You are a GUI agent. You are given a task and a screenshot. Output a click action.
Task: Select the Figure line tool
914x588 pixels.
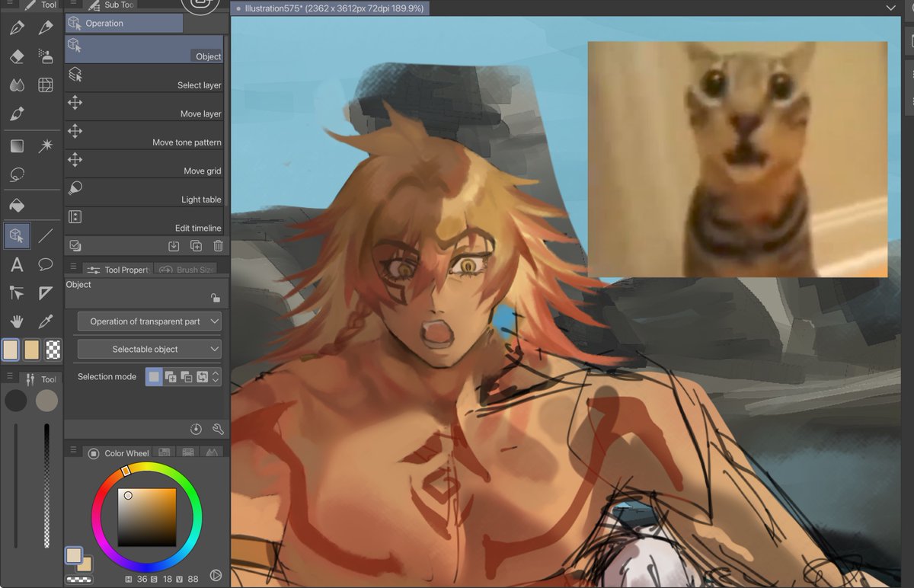pyautogui.click(x=46, y=235)
